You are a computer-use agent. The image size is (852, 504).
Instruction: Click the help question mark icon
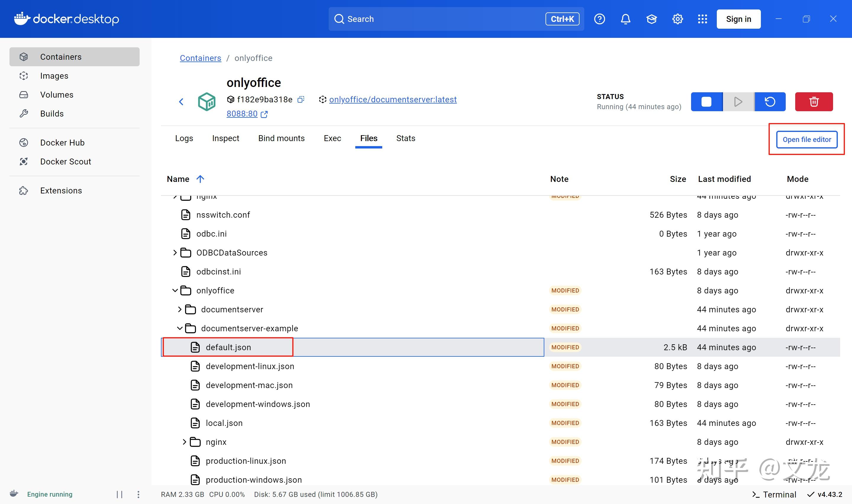[x=599, y=19]
